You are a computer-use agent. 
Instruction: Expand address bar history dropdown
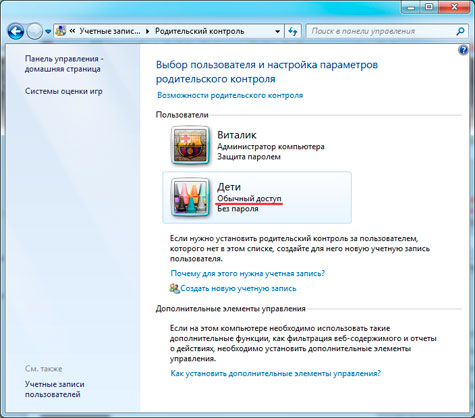[x=278, y=32]
